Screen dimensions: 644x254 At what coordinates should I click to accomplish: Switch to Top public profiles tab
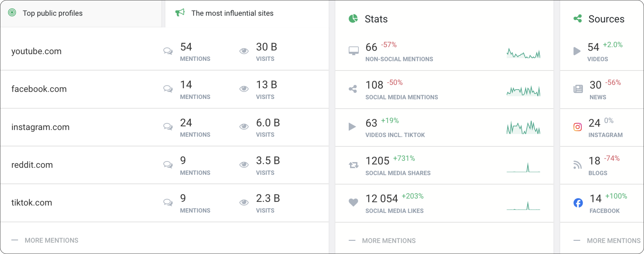tap(53, 13)
